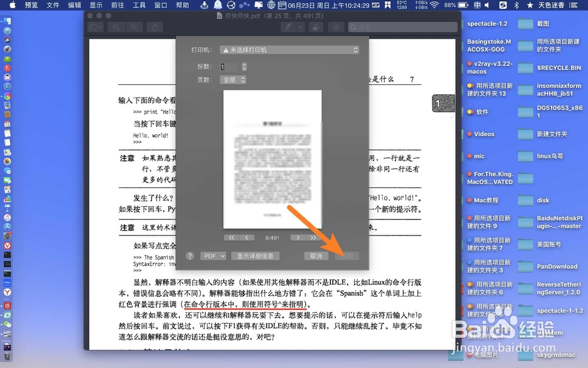Viewport: 588px width, 368px height.
Task: Select the v2ray-v3.22-macos desktop item label
Action: [490, 68]
